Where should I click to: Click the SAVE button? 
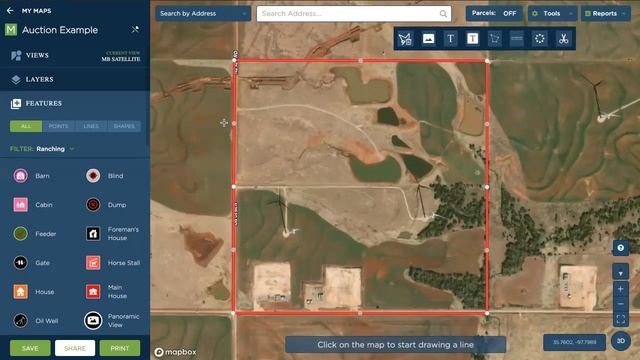(x=30, y=348)
